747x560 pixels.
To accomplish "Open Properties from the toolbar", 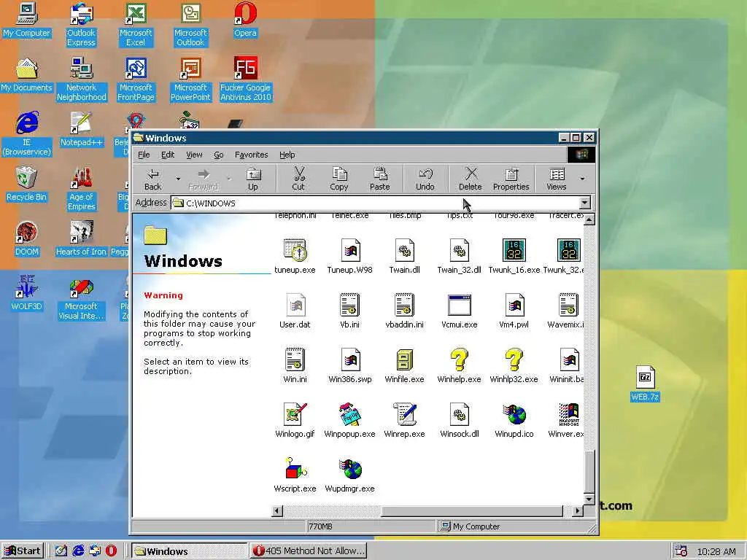I will (511, 179).
